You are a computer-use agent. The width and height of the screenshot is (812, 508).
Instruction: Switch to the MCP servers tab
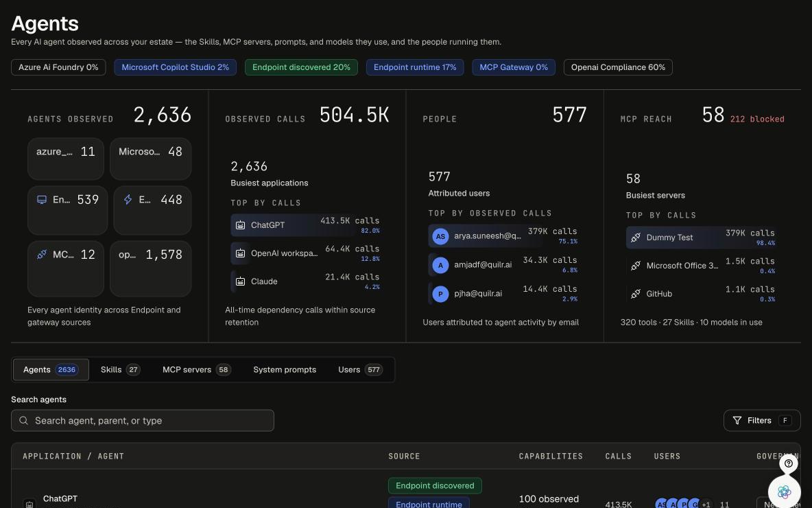[196, 369]
